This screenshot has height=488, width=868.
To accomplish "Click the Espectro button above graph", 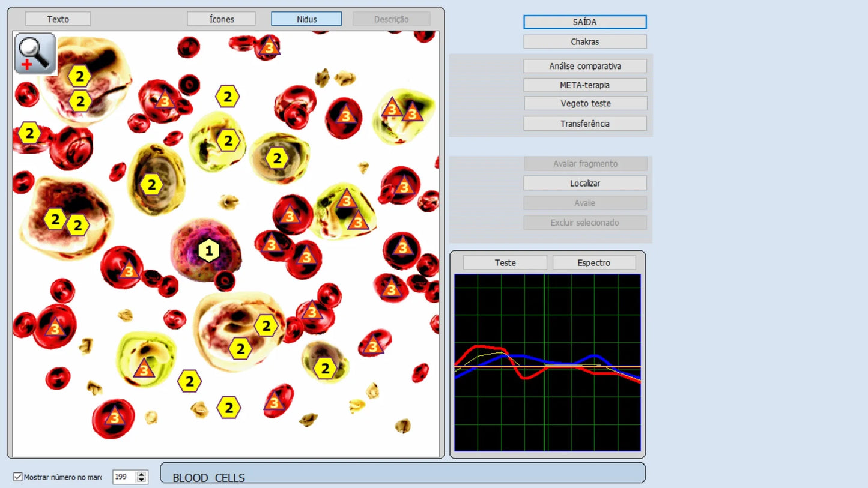I will [x=593, y=263].
